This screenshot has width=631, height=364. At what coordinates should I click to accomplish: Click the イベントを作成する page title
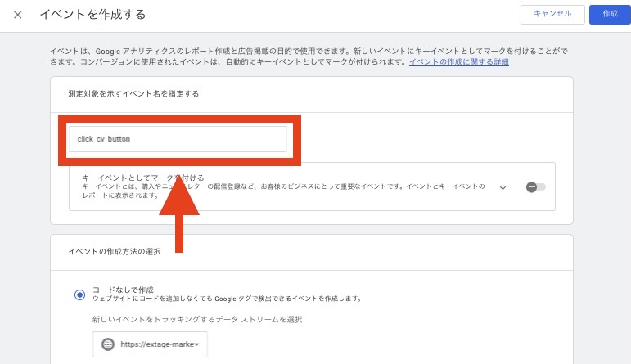pyautogui.click(x=93, y=15)
